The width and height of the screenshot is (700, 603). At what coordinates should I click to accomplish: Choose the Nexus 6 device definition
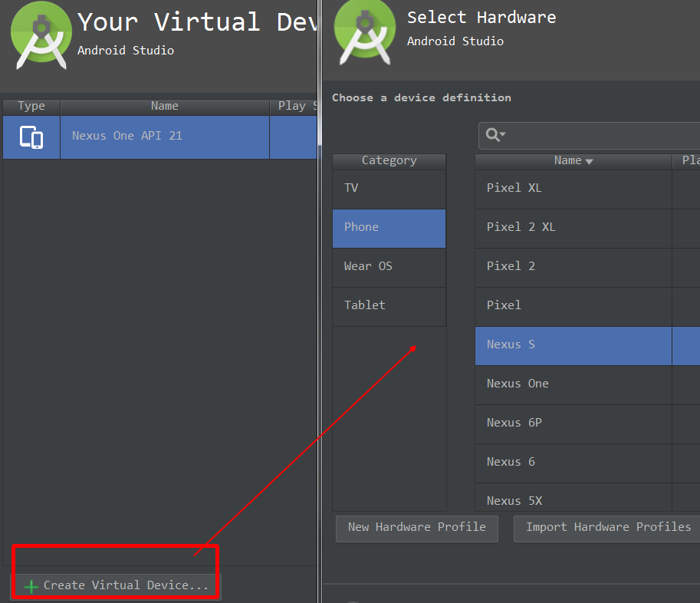(587, 463)
